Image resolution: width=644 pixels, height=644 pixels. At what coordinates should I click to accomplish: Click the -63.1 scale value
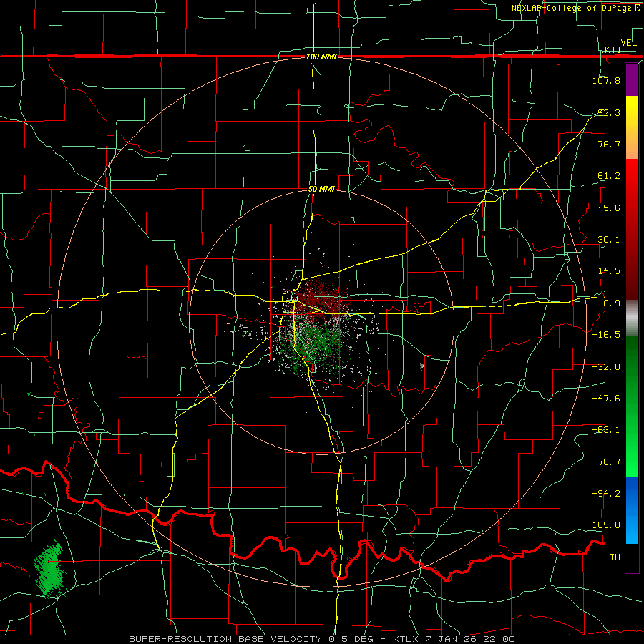(606, 430)
